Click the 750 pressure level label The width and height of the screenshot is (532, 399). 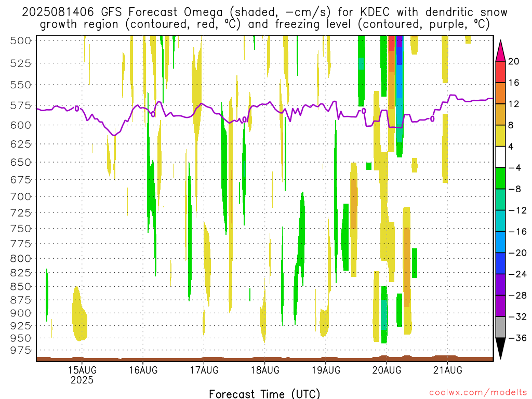[x=21, y=229]
